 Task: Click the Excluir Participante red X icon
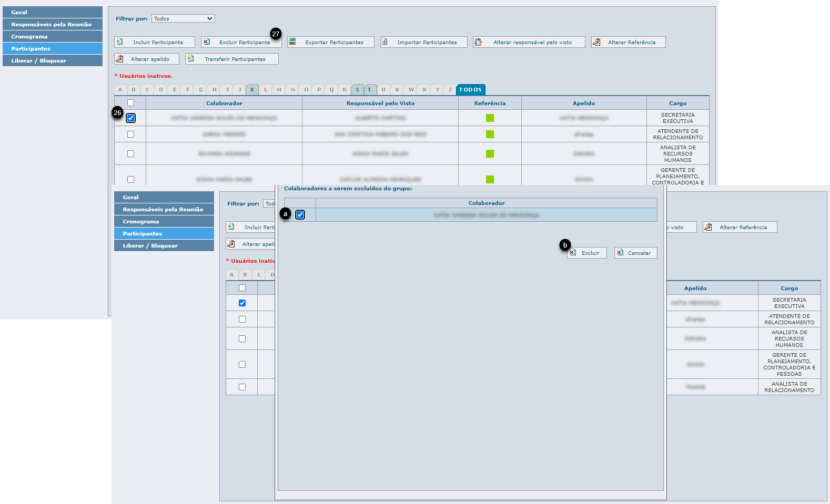click(x=207, y=42)
